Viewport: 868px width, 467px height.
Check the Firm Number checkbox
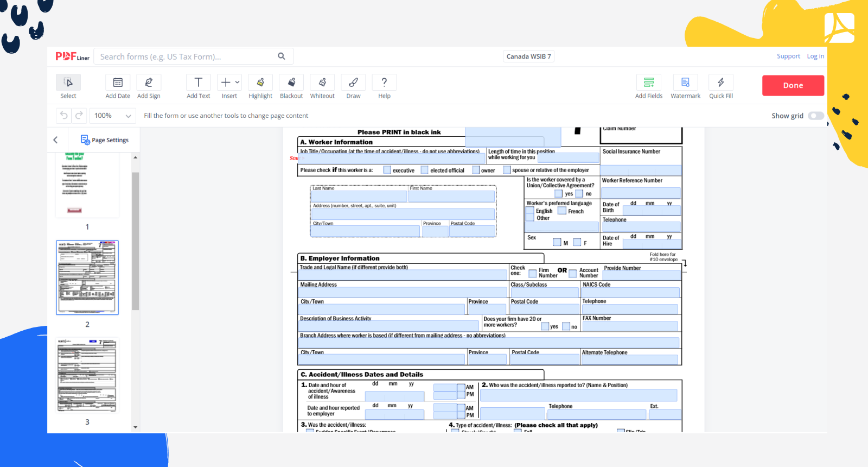click(533, 274)
